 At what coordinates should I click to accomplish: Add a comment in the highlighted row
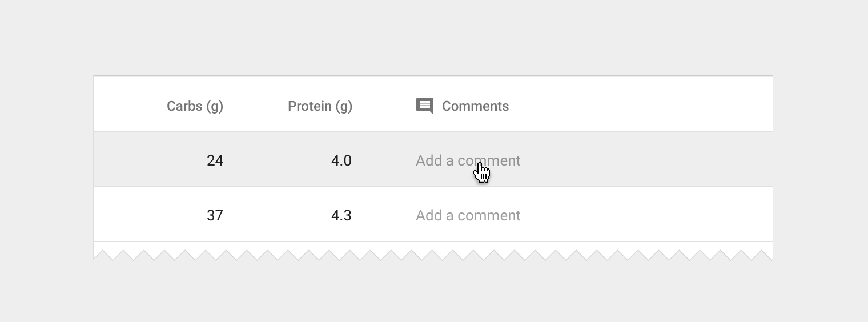click(468, 160)
